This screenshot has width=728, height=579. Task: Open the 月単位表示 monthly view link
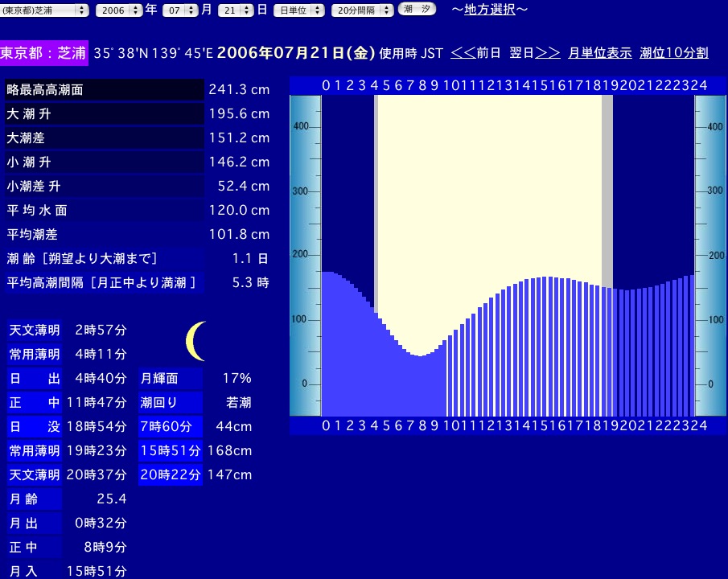(600, 53)
